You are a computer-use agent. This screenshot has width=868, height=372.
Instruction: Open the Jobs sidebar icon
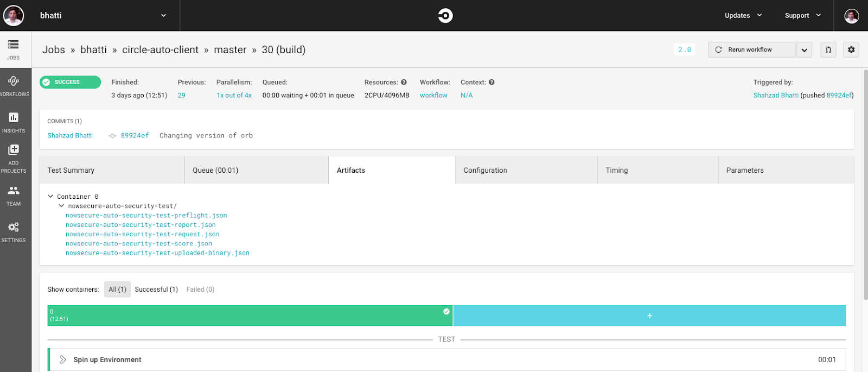pos(14,46)
